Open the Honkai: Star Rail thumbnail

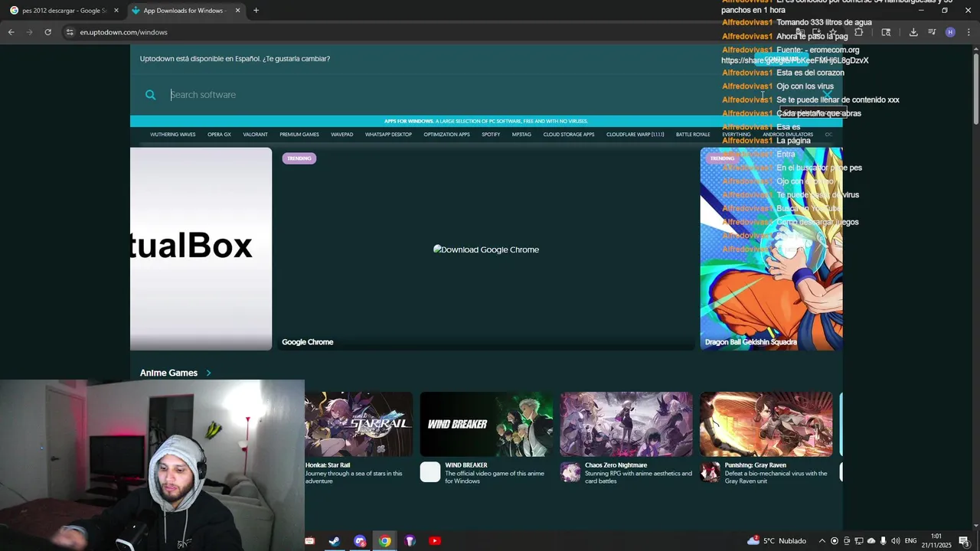point(359,425)
